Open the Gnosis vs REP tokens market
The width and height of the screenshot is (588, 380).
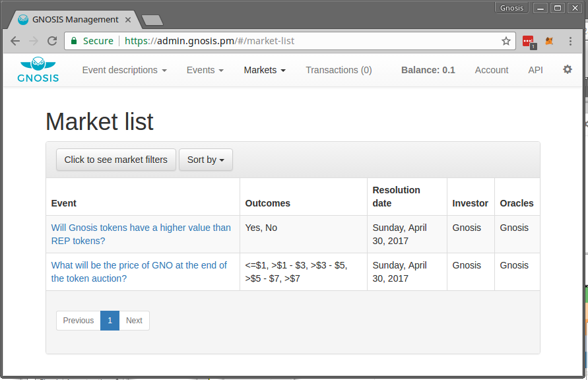(x=141, y=234)
